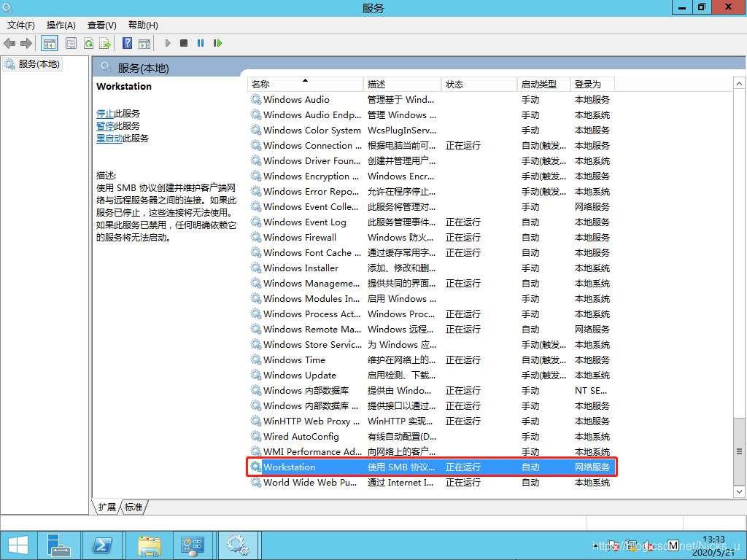Select the Windows Modules In... row

click(x=431, y=298)
